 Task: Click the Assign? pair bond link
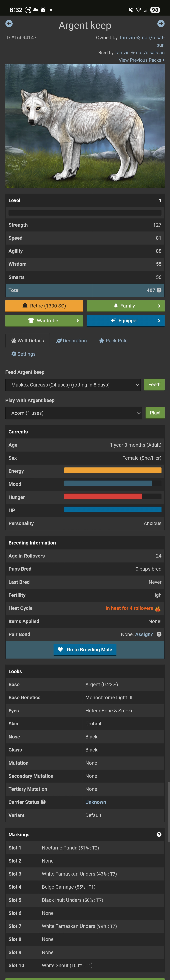pos(144,634)
